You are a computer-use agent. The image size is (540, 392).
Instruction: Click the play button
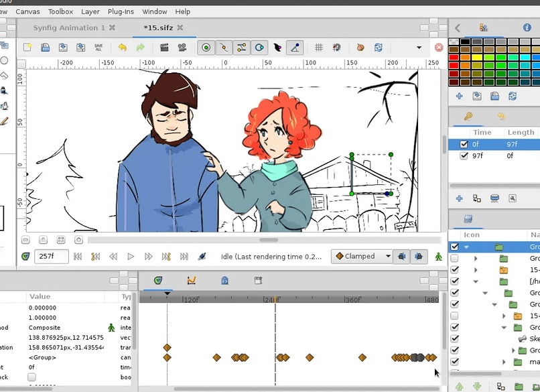(131, 256)
